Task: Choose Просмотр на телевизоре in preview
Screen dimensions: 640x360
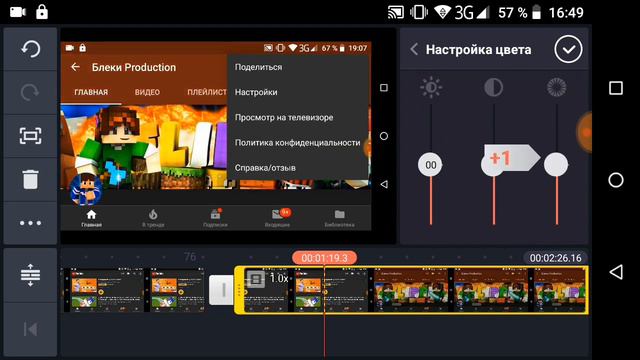Action: pos(284,118)
